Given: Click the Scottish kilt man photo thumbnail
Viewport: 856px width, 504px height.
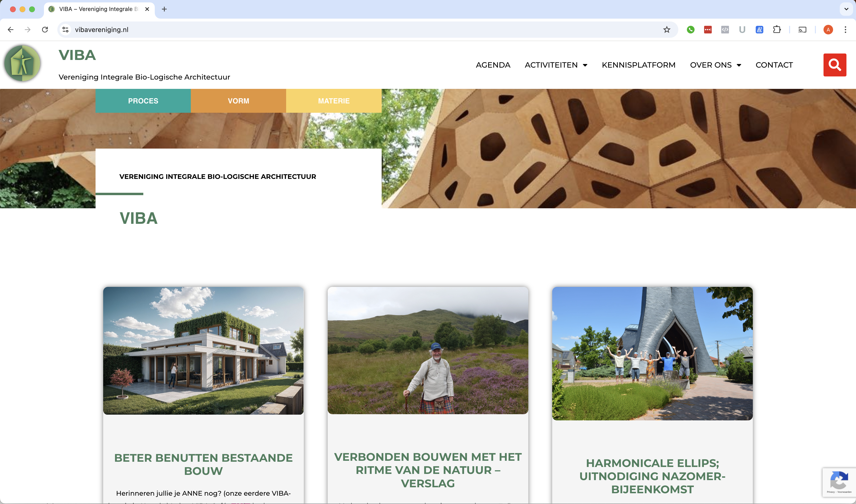Looking at the screenshot, I should pyautogui.click(x=428, y=350).
